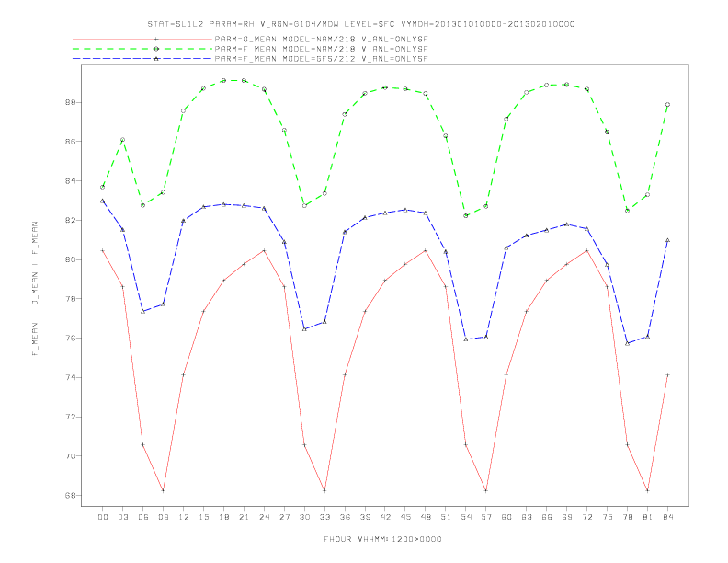Click x-axis forecast hour label 63
The image size is (728, 563).
pyautogui.click(x=527, y=517)
